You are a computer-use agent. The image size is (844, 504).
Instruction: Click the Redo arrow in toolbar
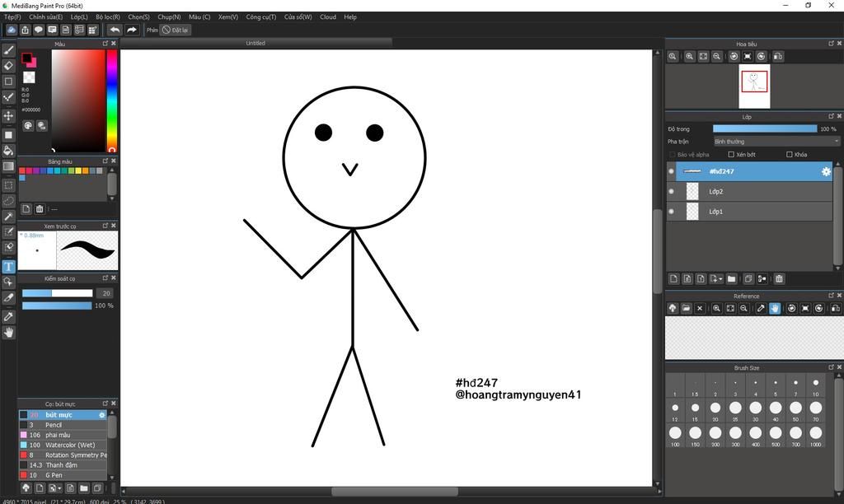(x=132, y=30)
